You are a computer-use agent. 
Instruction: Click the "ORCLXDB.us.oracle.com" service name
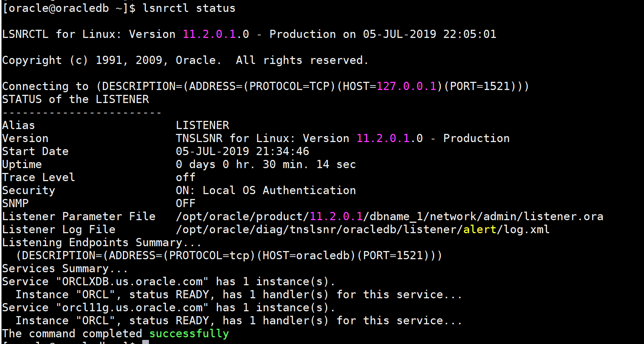132,282
